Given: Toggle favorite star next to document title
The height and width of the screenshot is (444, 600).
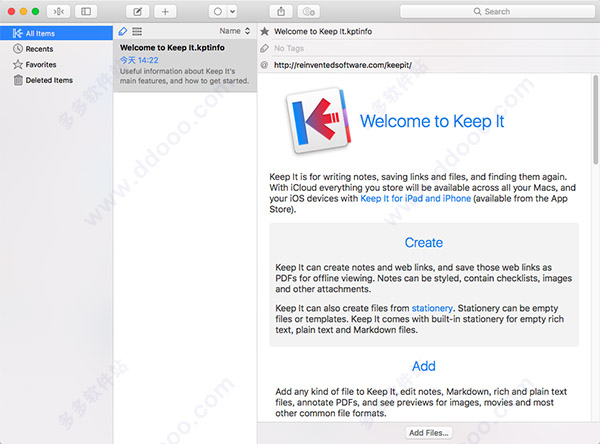Looking at the screenshot, I should tap(264, 31).
